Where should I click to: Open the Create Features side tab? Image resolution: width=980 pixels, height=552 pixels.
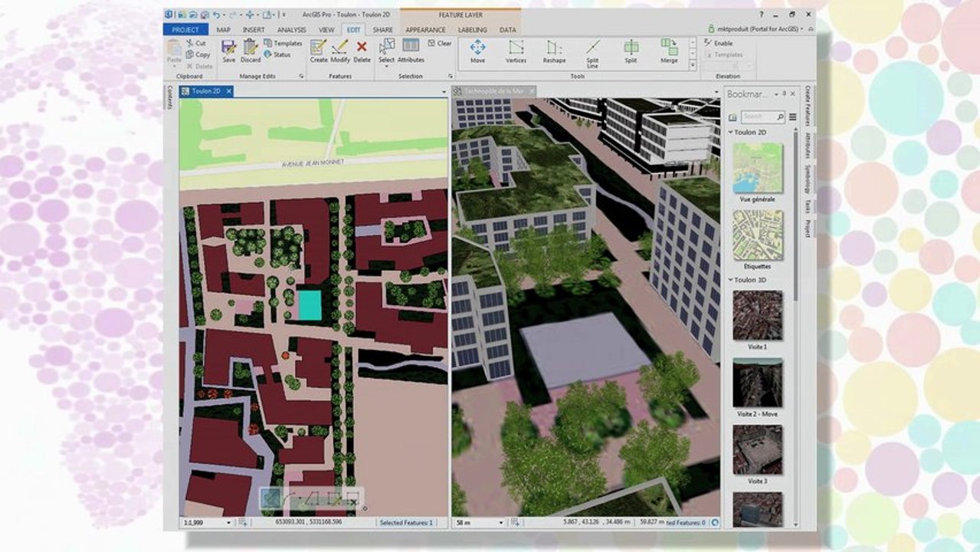(808, 105)
